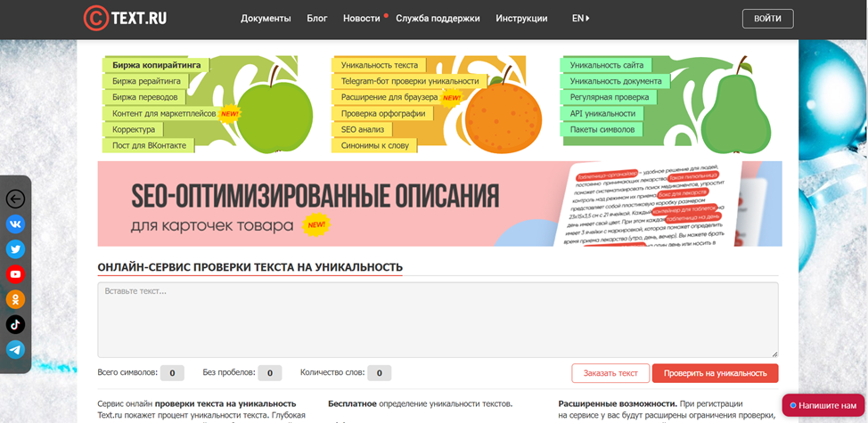This screenshot has height=423, width=868.
Task: Open the Odnoklassniki social link
Action: (15, 299)
